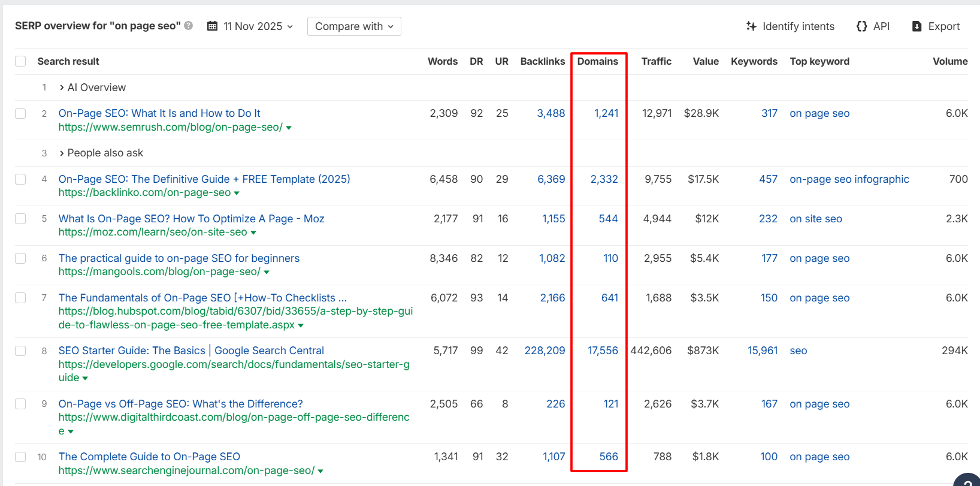The width and height of the screenshot is (980, 486).
Task: Open the 11 Nov 2025 date dropdown
Action: (250, 26)
